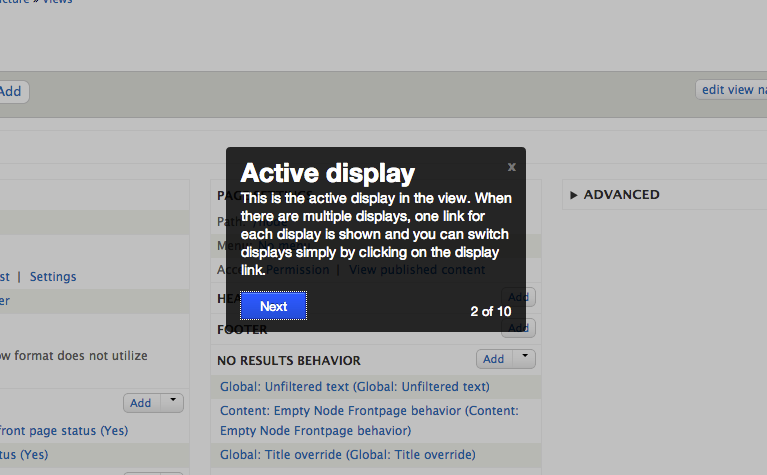Open Global: Unfiltered text item
This screenshot has width=767, height=475.
(355, 386)
